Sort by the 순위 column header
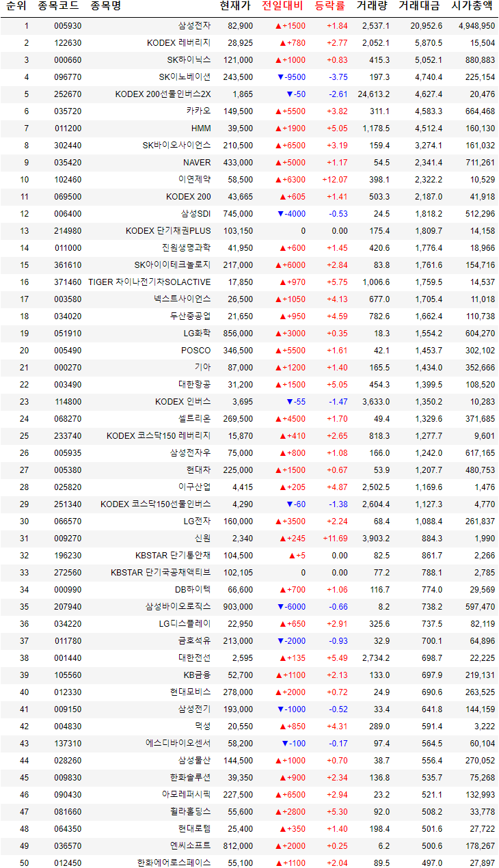The height and width of the screenshot is (868, 499). tap(16, 6)
